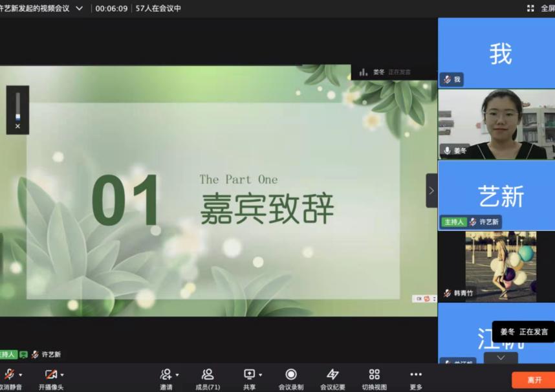This screenshot has width=555, height=392.
Task: Enter 全屏 fullscreen mode
Action: [541, 8]
